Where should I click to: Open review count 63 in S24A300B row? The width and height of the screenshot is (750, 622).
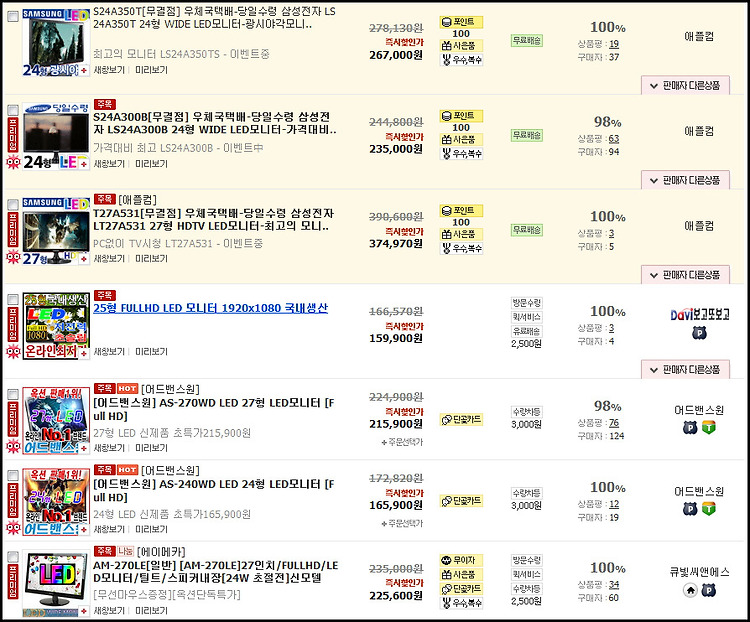tap(614, 139)
